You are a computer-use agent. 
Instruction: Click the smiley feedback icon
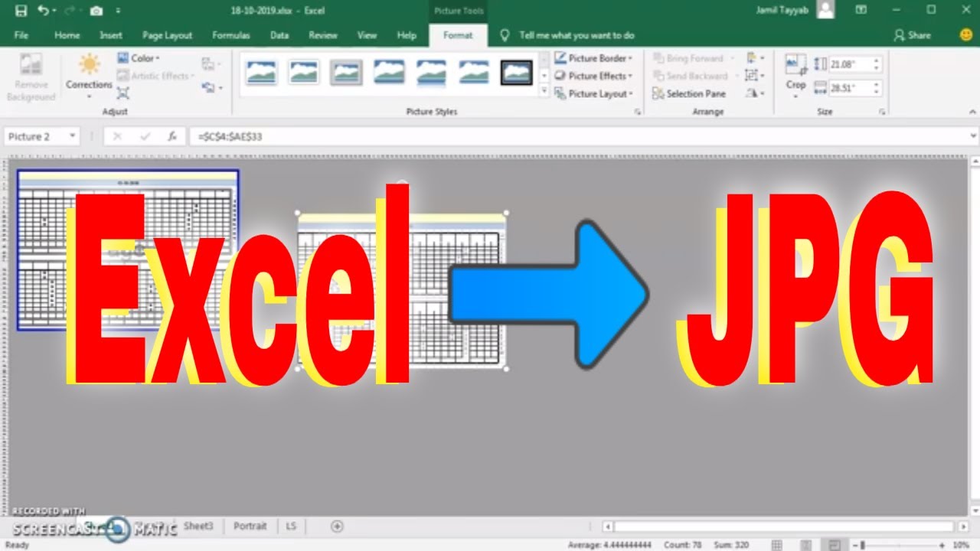pos(966,35)
